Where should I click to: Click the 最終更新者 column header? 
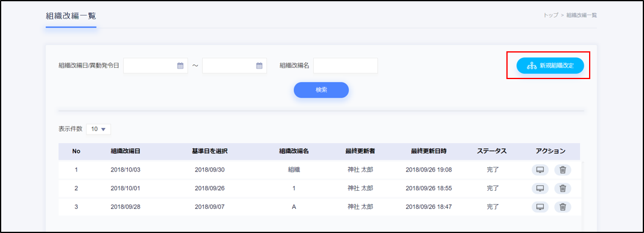(360, 152)
